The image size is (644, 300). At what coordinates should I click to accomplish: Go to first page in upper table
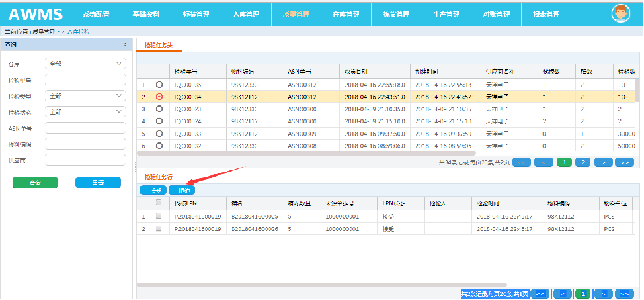pyautogui.click(x=522, y=162)
